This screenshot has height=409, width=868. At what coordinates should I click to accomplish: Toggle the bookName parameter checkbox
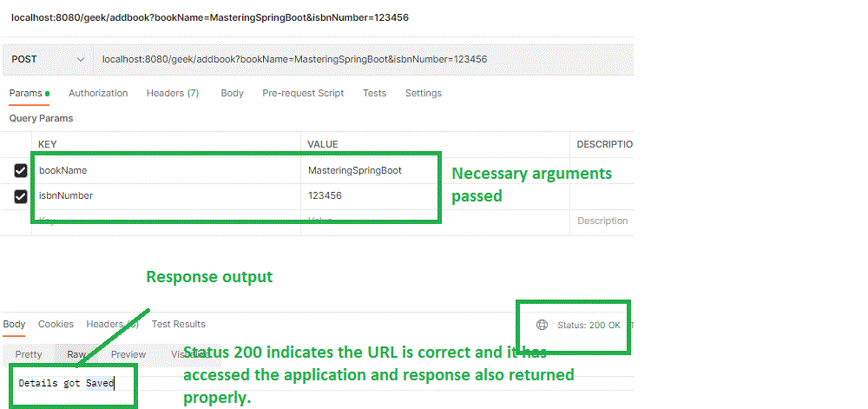tap(21, 171)
